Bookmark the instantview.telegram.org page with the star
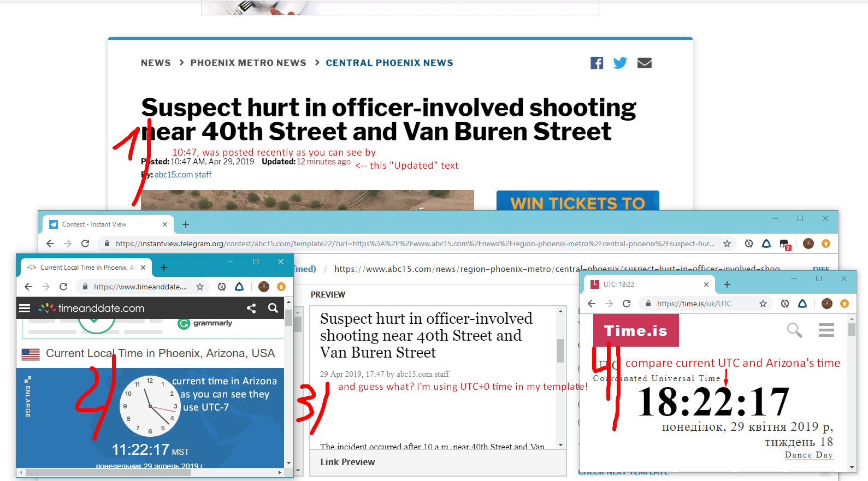Viewport: 868px width, 481px height. click(727, 244)
